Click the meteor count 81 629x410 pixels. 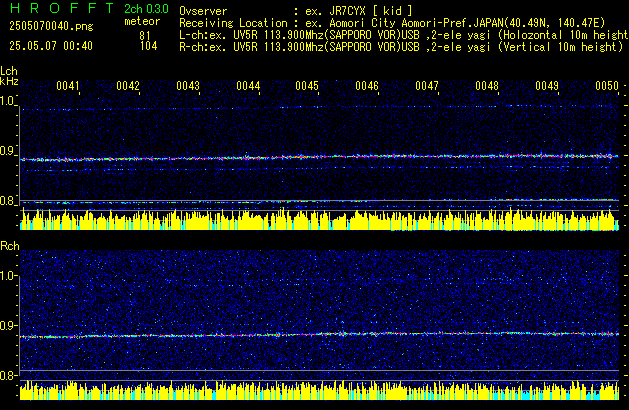coord(145,36)
